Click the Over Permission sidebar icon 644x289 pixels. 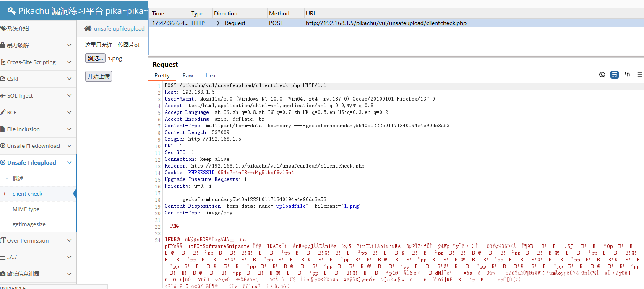[x=3, y=240]
